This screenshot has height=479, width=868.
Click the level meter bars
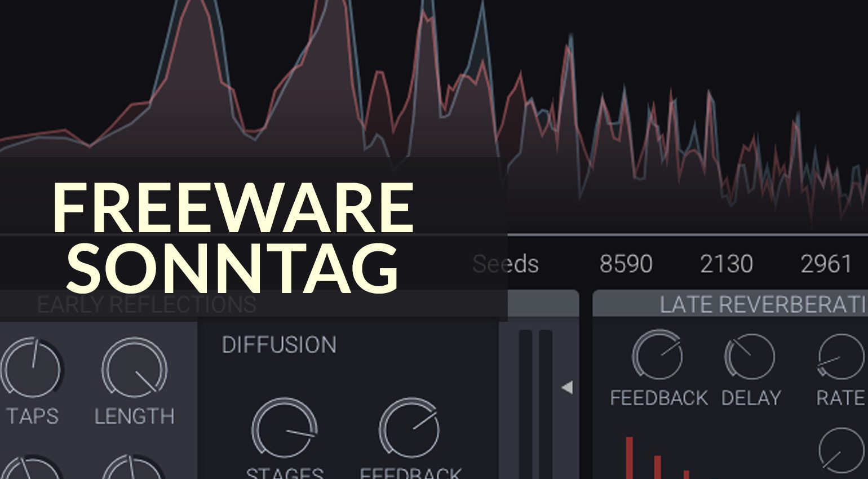[535, 404]
